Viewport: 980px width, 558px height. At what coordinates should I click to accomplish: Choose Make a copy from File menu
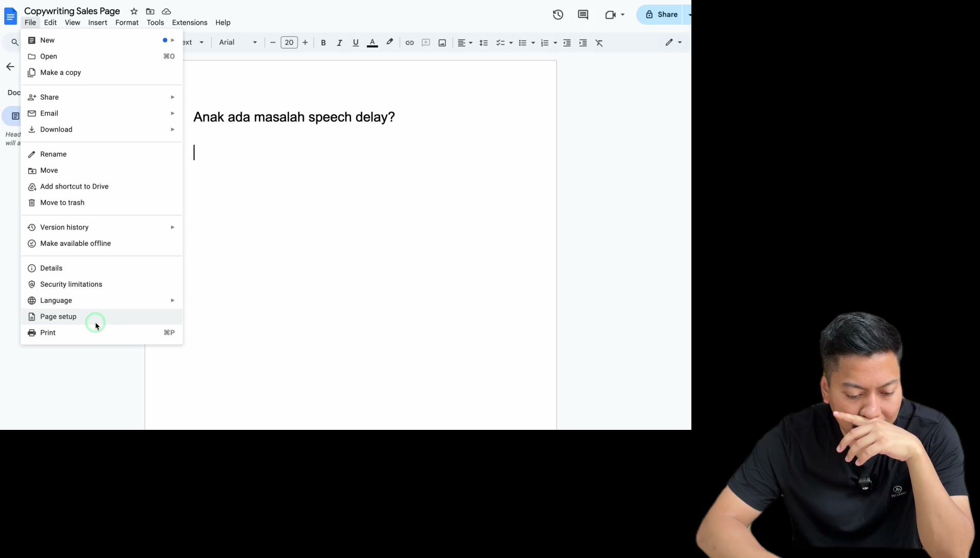click(102, 73)
